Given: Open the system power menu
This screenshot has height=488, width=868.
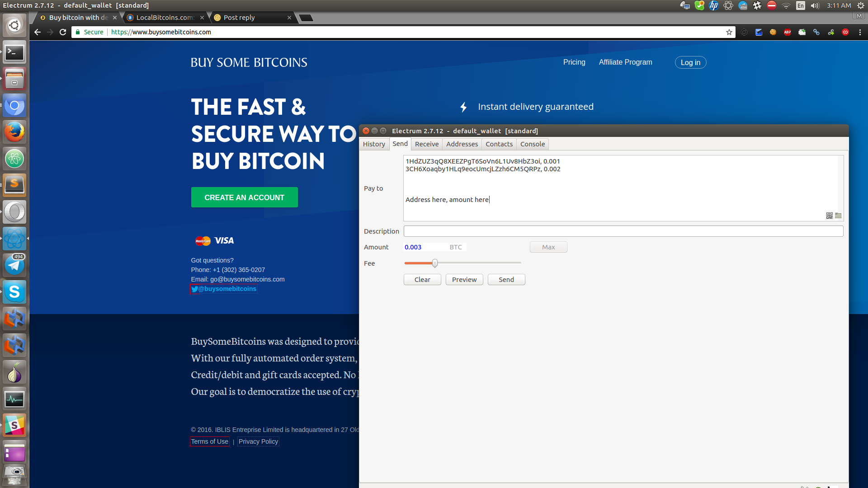Looking at the screenshot, I should (861, 5).
